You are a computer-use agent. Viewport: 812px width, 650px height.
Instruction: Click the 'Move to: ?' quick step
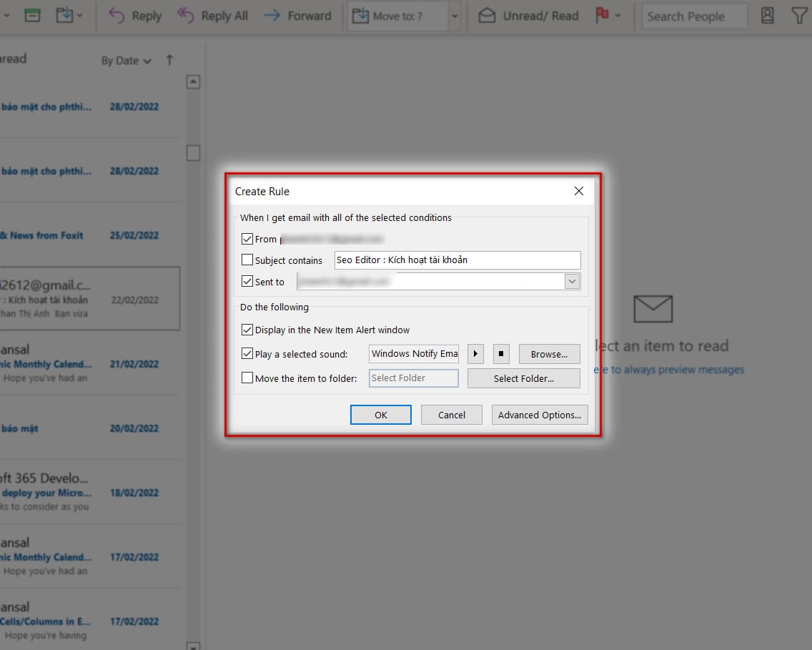tap(397, 16)
